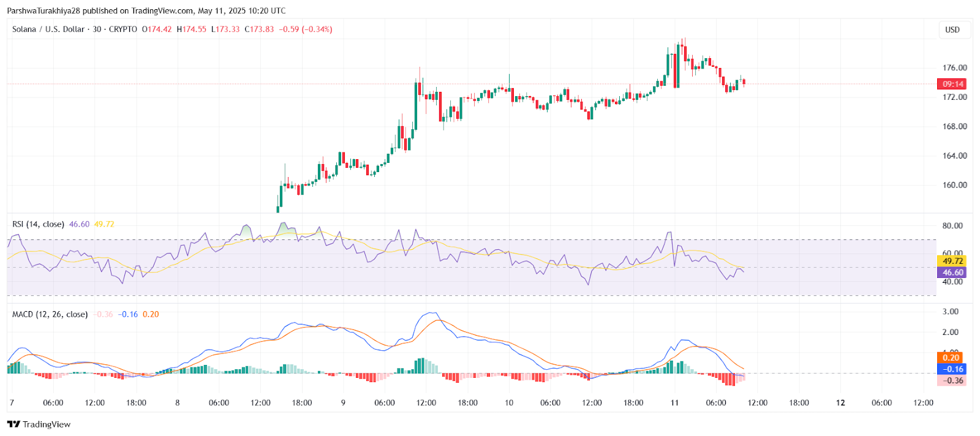Click the C173.83 close value in header
The height and width of the screenshot is (436, 980).
coord(259,29)
